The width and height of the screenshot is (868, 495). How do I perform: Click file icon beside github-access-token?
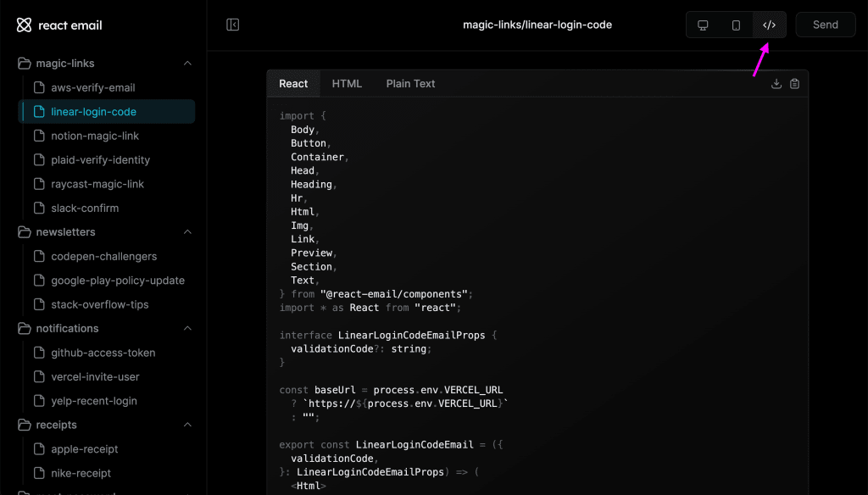pos(39,353)
